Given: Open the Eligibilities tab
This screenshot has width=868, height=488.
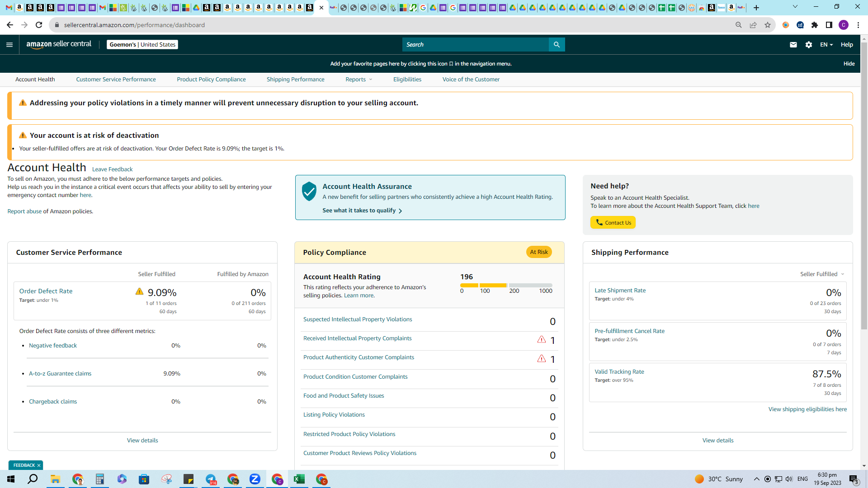Looking at the screenshot, I should (407, 79).
